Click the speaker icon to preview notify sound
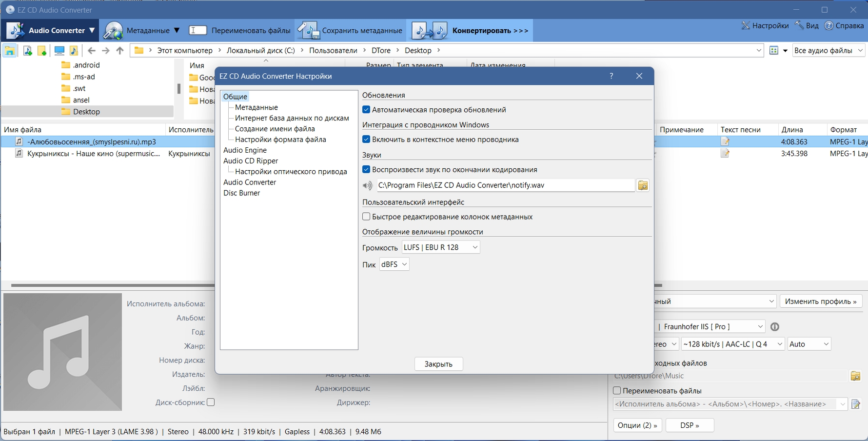This screenshot has width=868, height=441. tap(368, 185)
